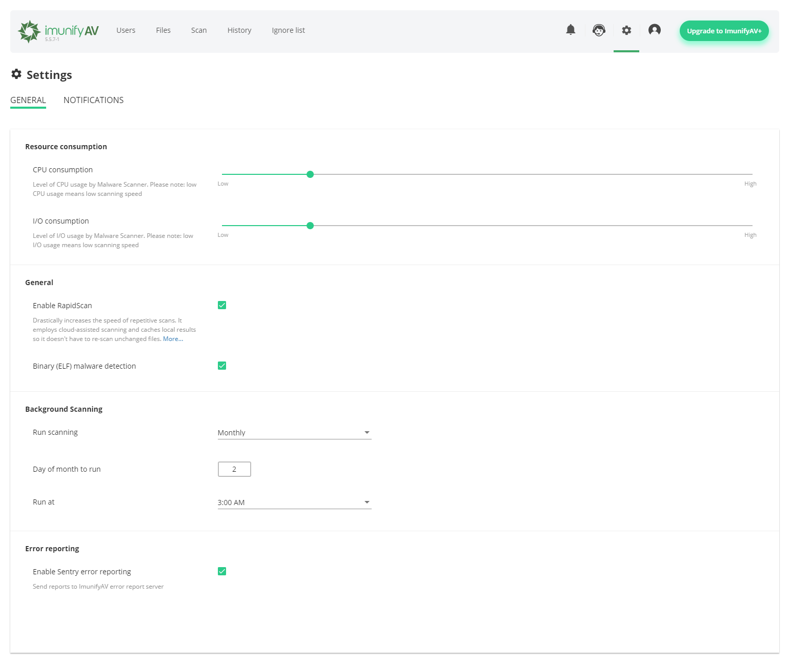The width and height of the screenshot is (812, 663).
Task: Click the Day of month input field
Action: pyautogui.click(x=234, y=469)
